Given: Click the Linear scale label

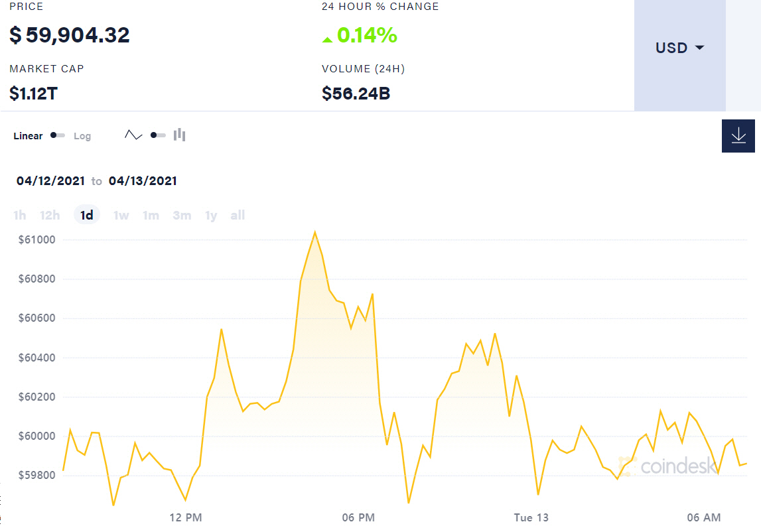Looking at the screenshot, I should click(x=28, y=136).
